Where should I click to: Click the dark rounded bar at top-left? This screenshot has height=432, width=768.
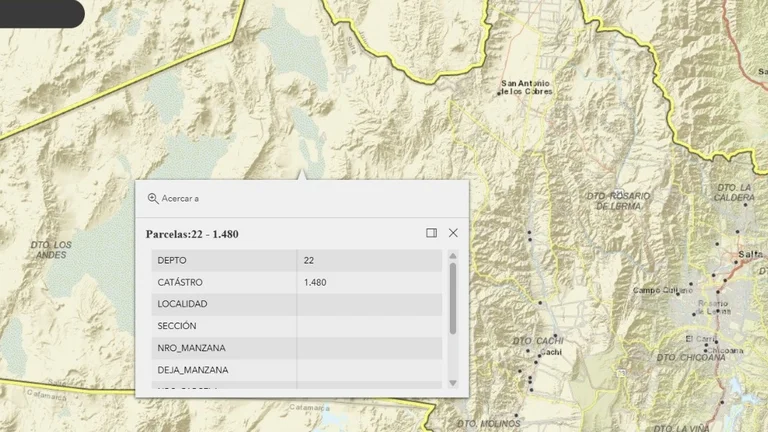pos(42,14)
